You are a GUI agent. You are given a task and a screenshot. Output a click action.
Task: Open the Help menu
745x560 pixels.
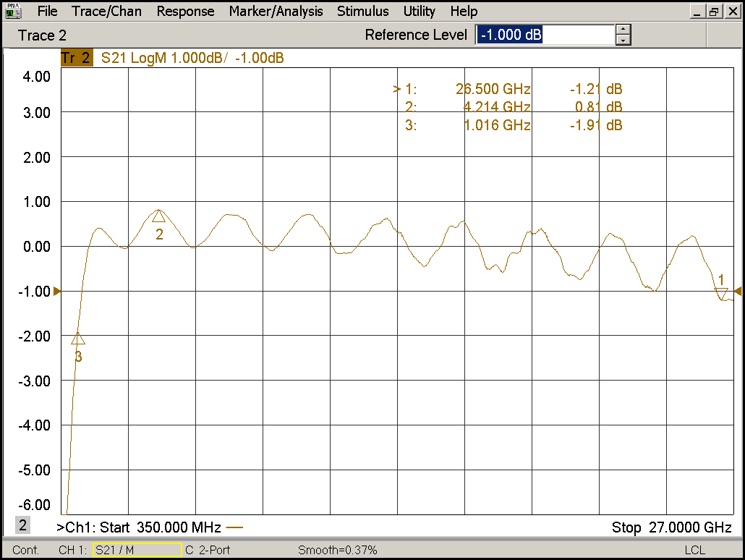(464, 11)
